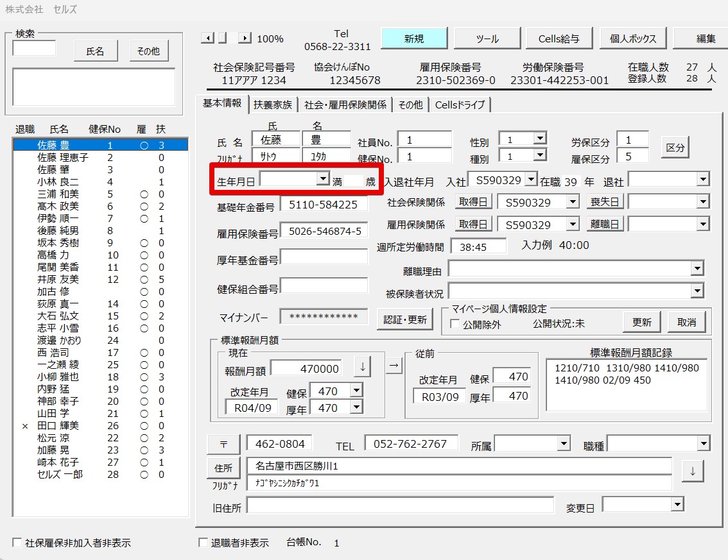Open the 被保険者状況 dropdown
The image size is (728, 560).
(697, 291)
